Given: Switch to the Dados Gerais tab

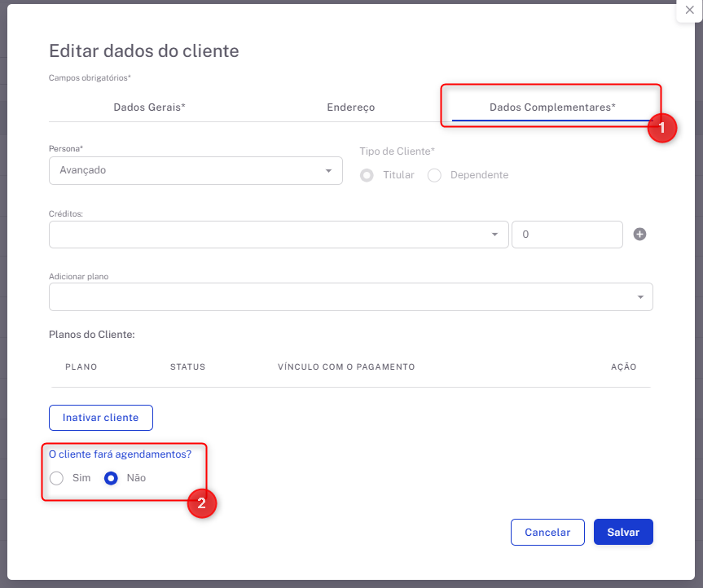Looking at the screenshot, I should pos(149,107).
